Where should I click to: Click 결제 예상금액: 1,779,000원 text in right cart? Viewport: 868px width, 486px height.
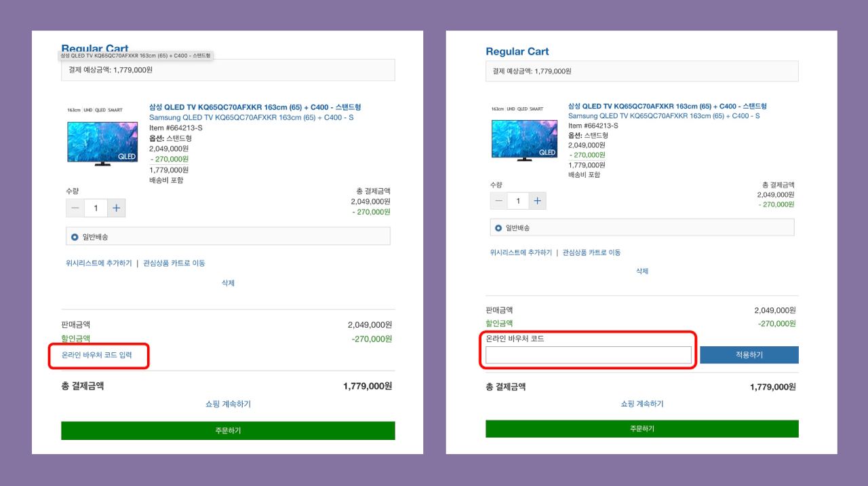pyautogui.click(x=532, y=71)
